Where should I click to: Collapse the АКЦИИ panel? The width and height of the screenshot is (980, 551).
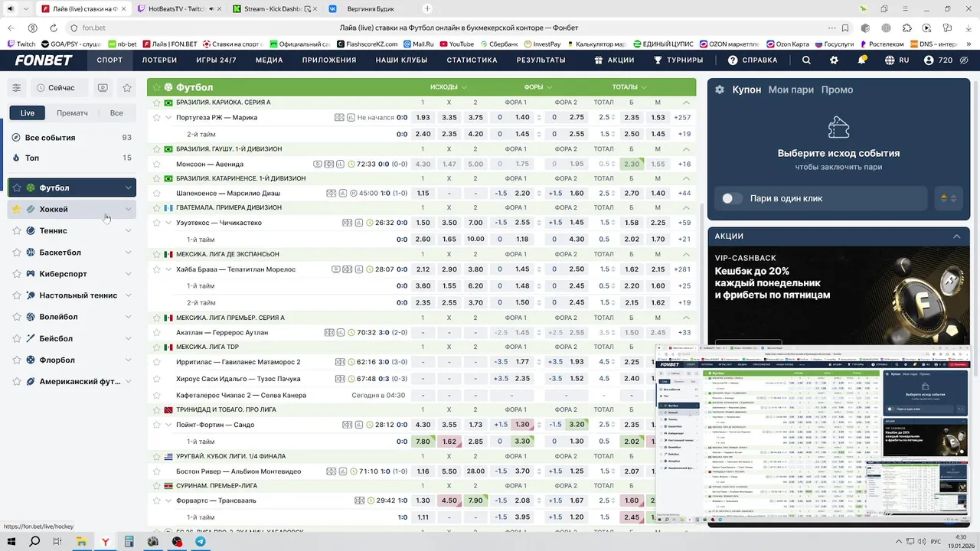click(x=956, y=236)
